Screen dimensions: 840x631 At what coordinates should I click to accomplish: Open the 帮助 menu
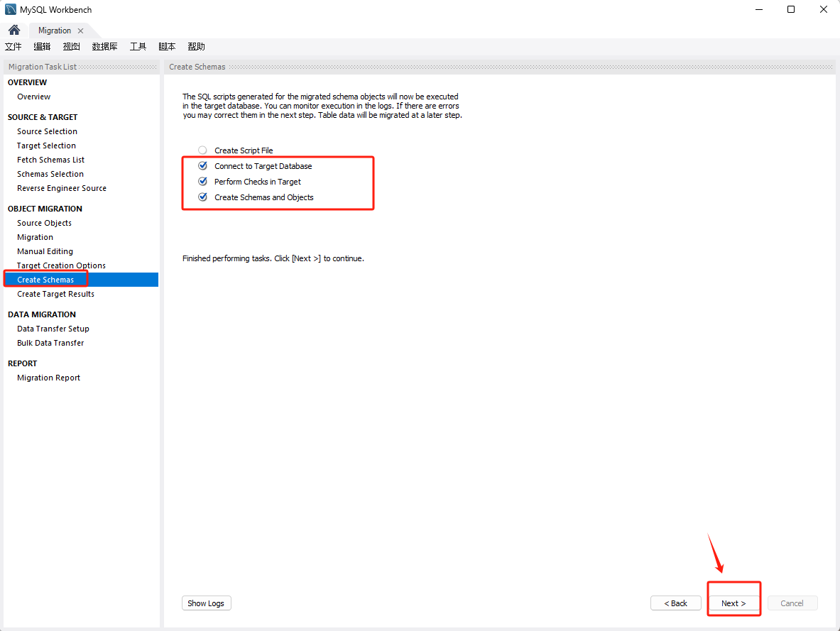[196, 47]
